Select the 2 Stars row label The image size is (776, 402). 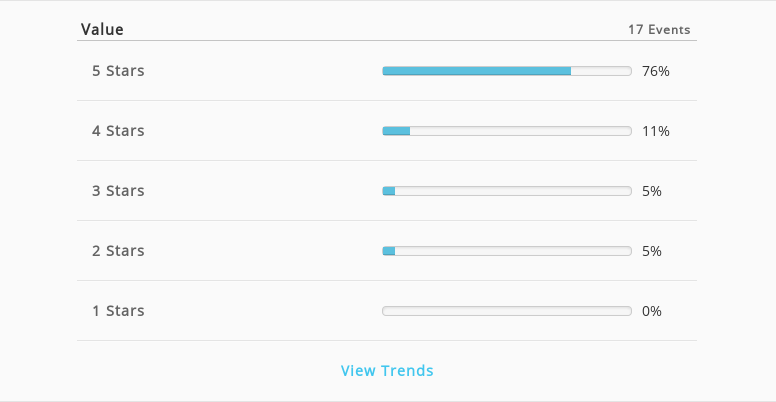118,251
